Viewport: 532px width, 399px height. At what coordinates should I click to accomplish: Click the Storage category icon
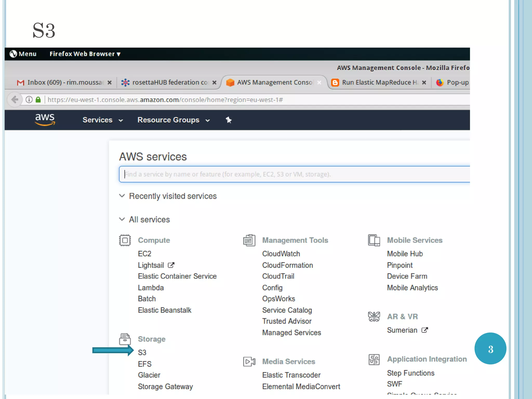coord(125,339)
